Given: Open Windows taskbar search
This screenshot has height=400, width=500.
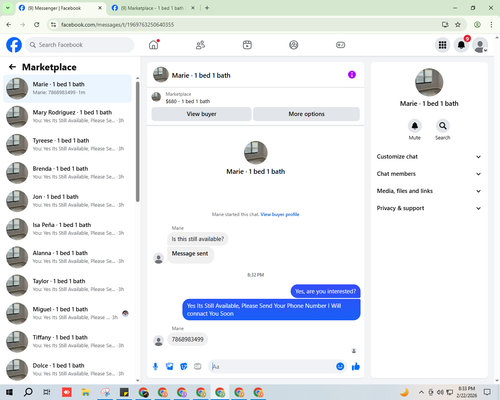Looking at the screenshot, I should [x=28, y=392].
